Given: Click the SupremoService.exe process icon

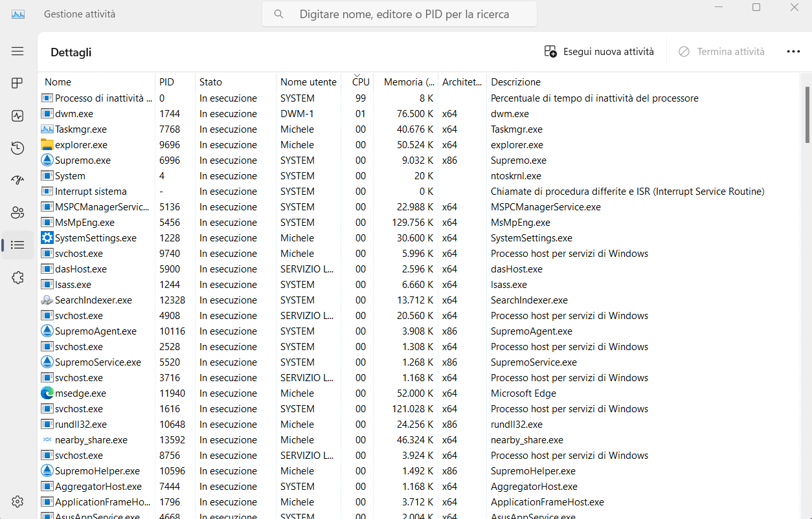Looking at the screenshot, I should click(47, 362).
